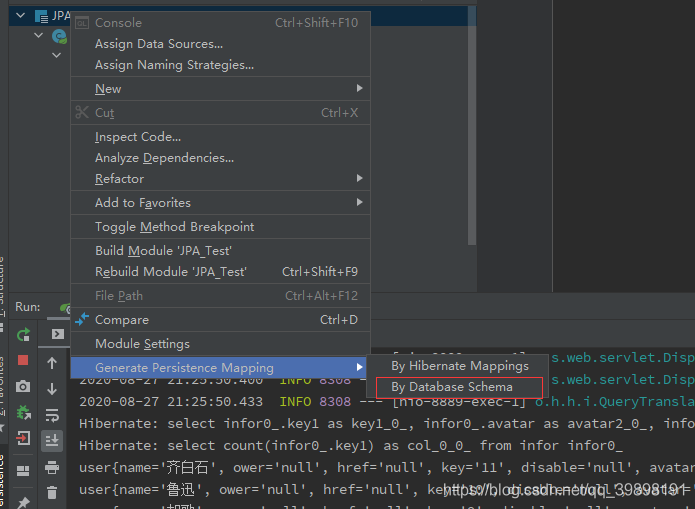This screenshot has width=695, height=509.
Task: Select Assign Naming Strategies... menu entry
Action: click(221, 65)
